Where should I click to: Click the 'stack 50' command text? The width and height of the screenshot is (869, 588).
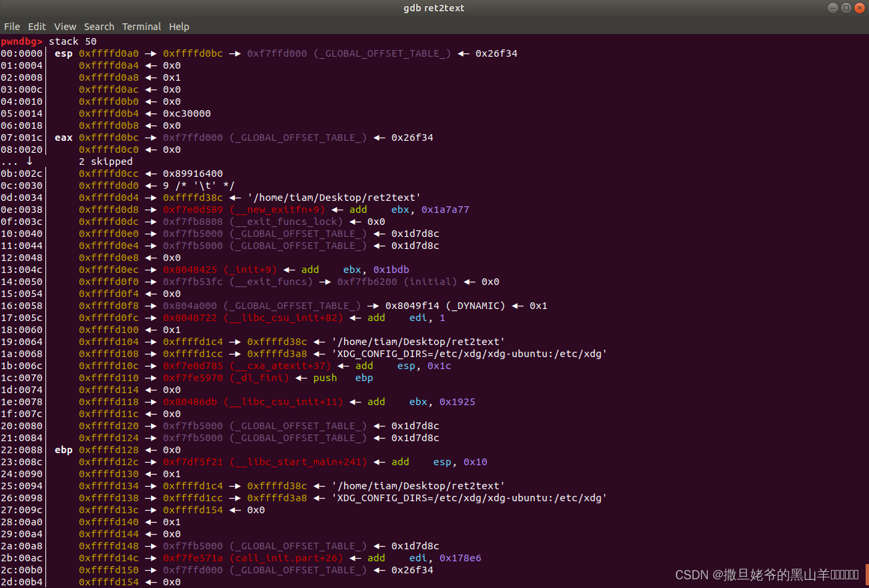click(x=73, y=41)
